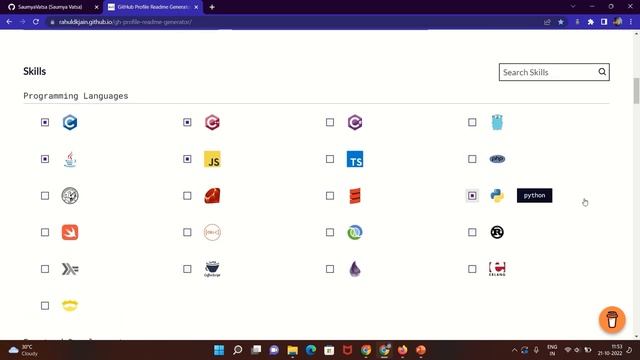
Task: Click the Rust gear logo icon
Action: click(x=497, y=232)
